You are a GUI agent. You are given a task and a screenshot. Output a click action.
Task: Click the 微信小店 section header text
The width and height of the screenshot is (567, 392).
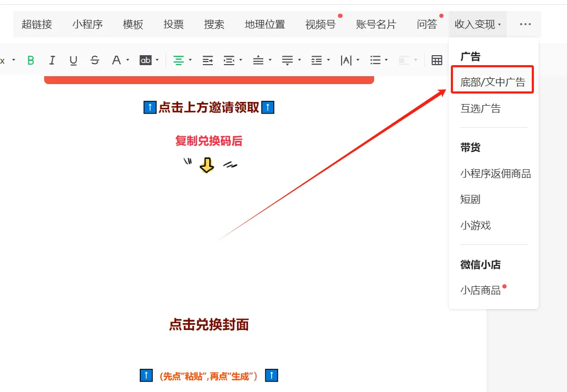481,264
